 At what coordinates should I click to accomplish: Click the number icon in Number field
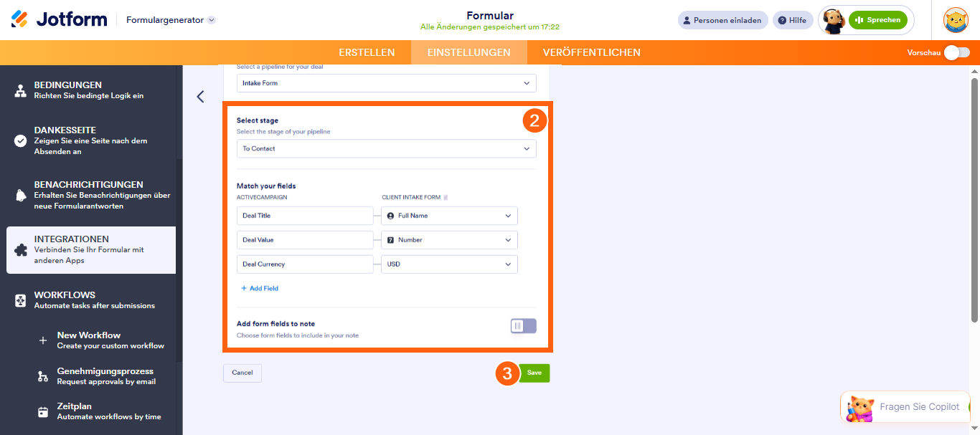coord(391,240)
